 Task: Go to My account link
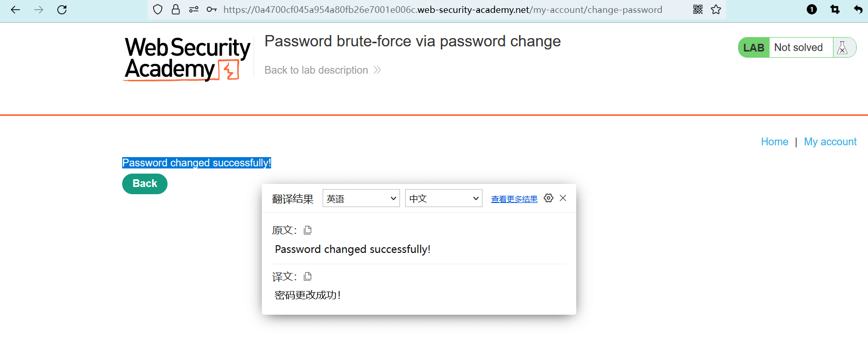tap(830, 142)
